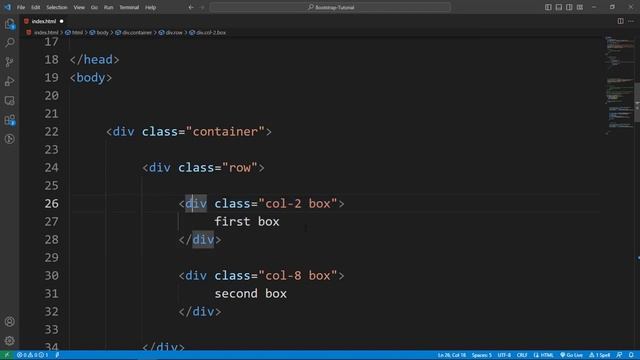
Task: Expand the div.container breadcrumb item
Action: (x=134, y=33)
